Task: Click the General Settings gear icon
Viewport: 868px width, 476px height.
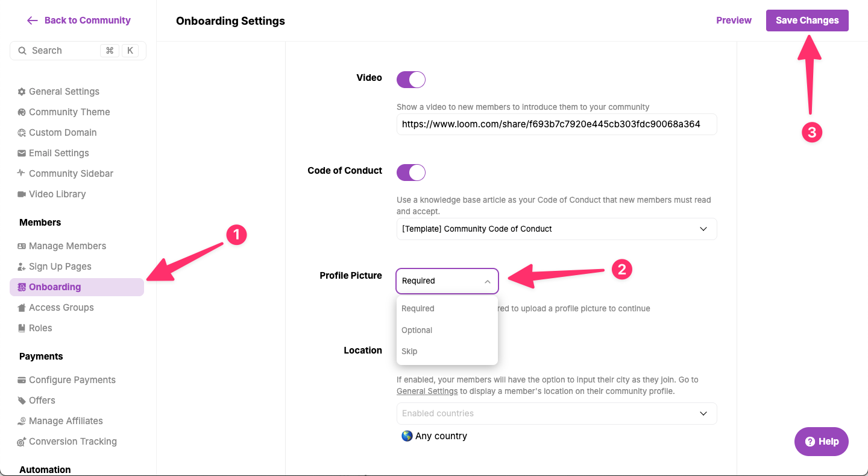Action: coord(22,92)
